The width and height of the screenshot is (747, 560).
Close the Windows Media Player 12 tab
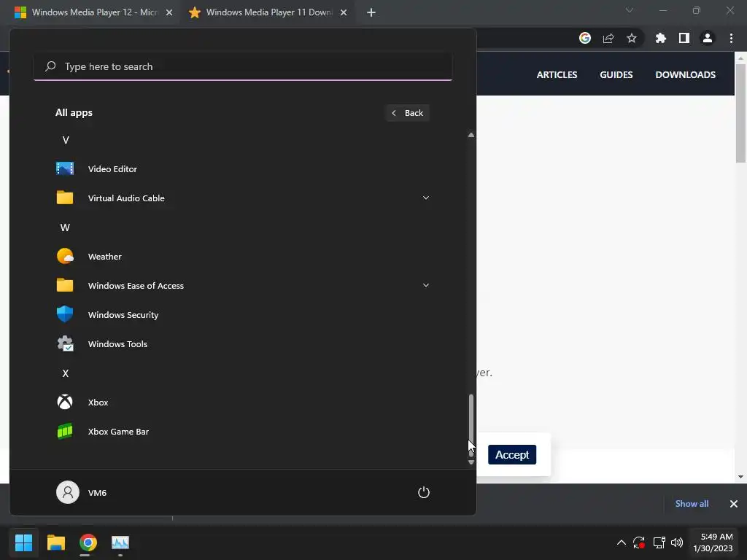click(169, 12)
